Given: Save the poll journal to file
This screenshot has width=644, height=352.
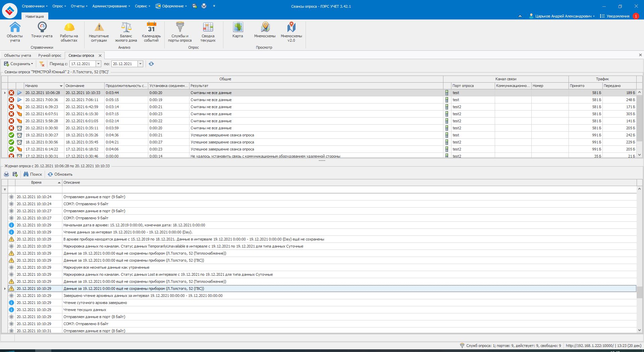Looking at the screenshot, I should click(15, 174).
